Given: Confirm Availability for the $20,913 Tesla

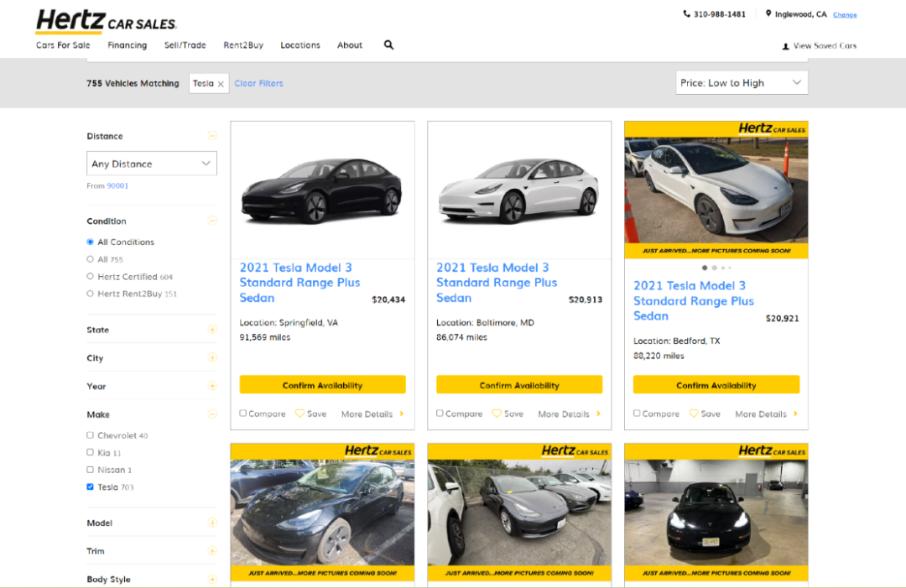Looking at the screenshot, I should click(x=519, y=385).
